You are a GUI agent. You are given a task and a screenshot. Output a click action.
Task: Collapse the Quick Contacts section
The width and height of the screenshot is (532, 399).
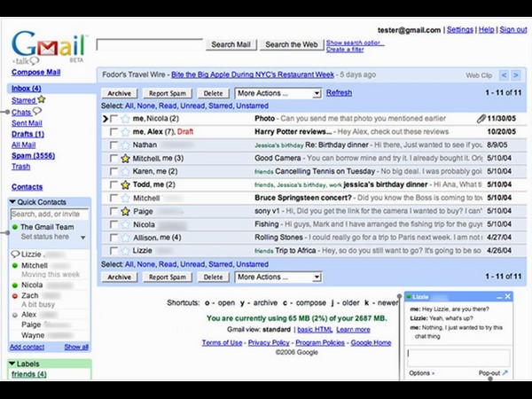[x=14, y=201]
